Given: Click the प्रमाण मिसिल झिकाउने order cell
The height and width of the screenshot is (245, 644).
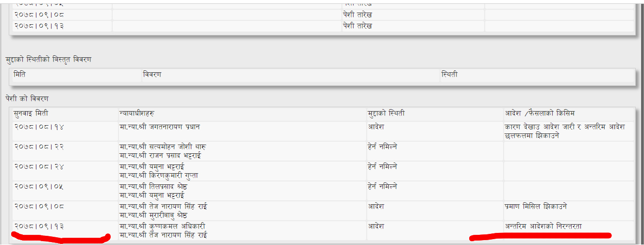Looking at the screenshot, I should coord(536,207).
